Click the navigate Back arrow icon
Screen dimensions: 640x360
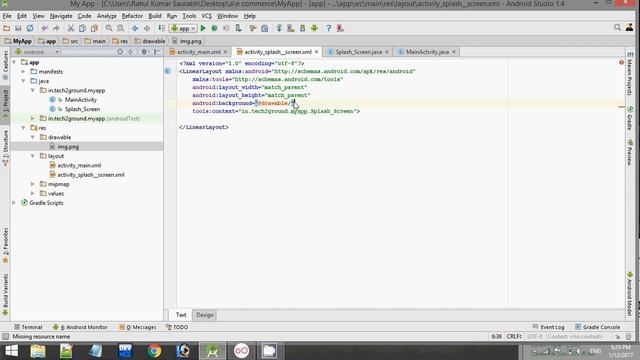pos(135,28)
